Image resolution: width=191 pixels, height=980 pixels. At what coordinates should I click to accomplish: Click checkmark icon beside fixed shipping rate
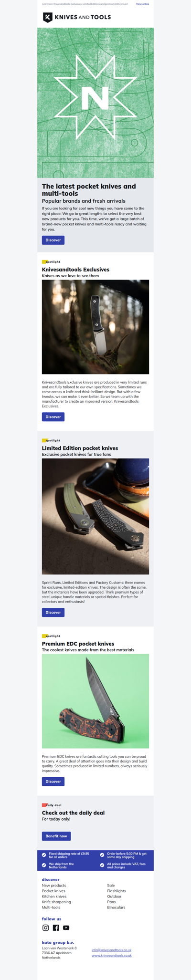pyautogui.click(x=44, y=855)
